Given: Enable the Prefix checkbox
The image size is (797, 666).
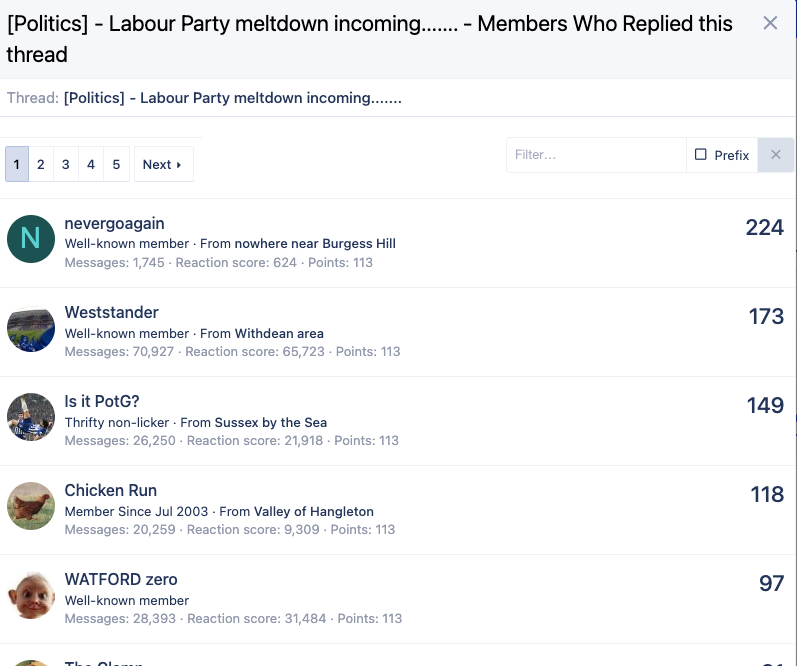Looking at the screenshot, I should click(700, 155).
